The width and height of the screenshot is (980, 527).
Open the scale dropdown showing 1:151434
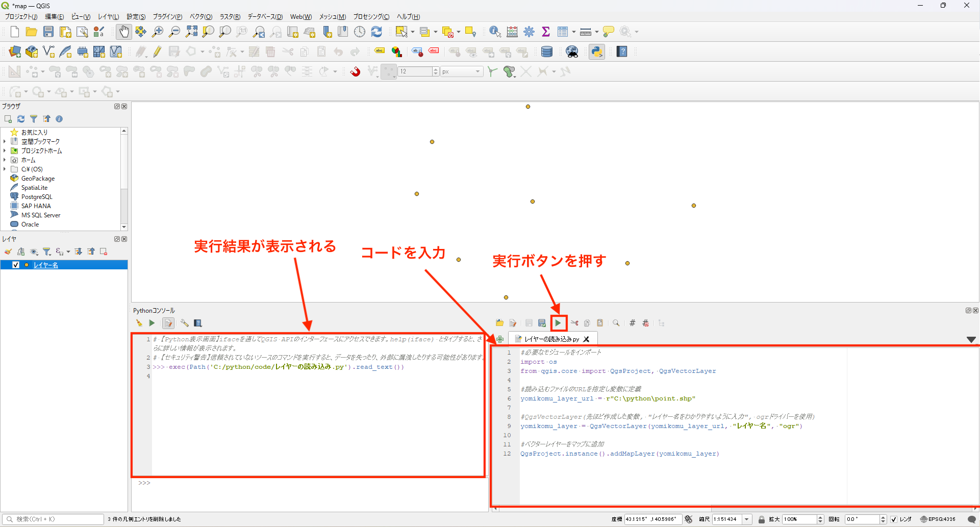[x=746, y=519]
